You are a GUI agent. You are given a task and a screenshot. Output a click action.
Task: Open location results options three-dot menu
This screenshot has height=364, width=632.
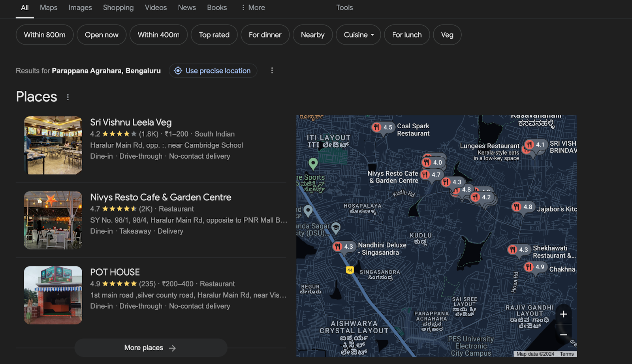[272, 71]
